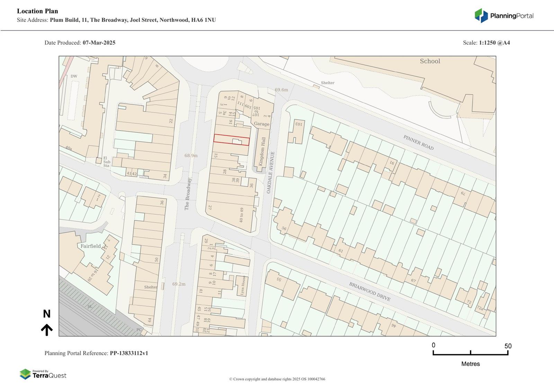Click the Crown copyright notice text

(x=277, y=379)
